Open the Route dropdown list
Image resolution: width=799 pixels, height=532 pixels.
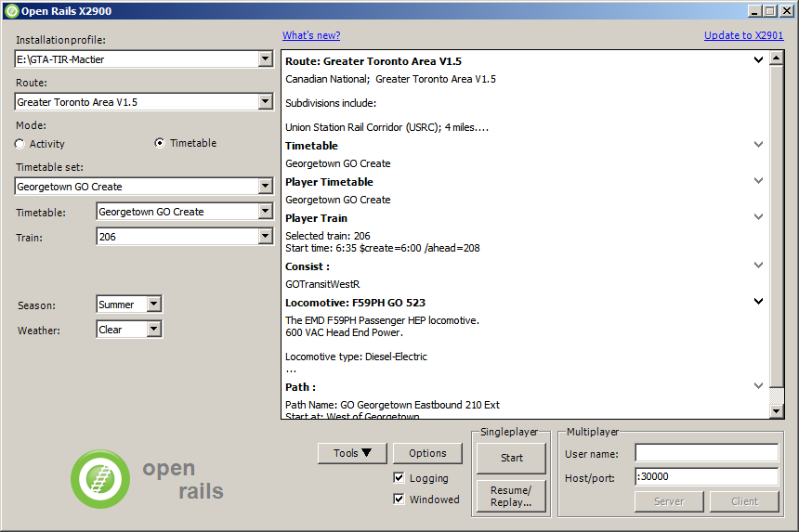pos(265,102)
